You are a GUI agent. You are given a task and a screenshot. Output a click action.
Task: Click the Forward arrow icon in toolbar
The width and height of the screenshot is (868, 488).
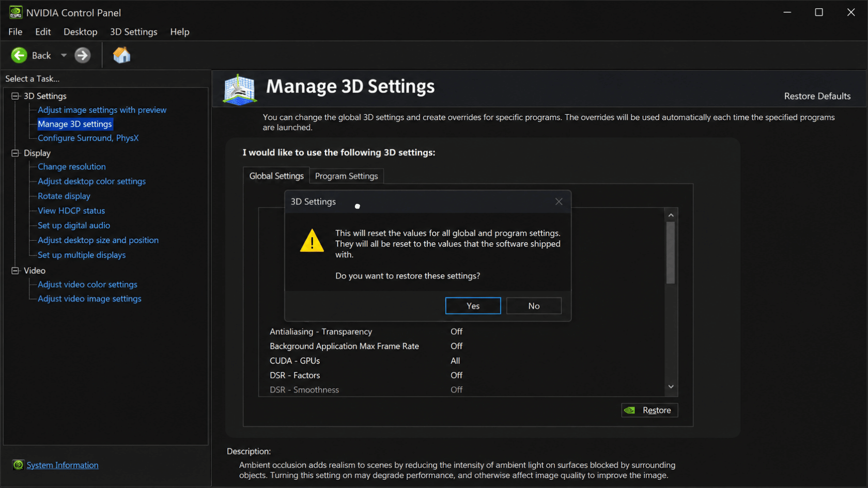[82, 55]
